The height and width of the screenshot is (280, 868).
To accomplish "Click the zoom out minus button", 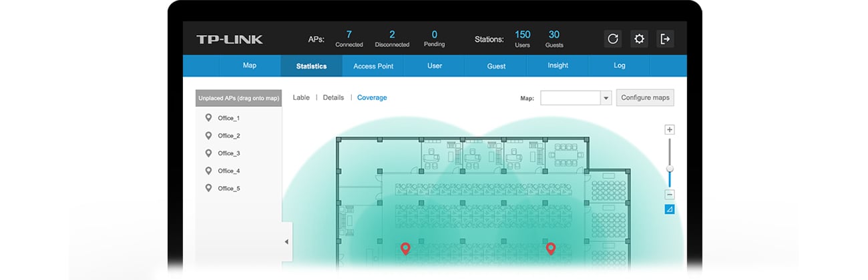I will 670,195.
